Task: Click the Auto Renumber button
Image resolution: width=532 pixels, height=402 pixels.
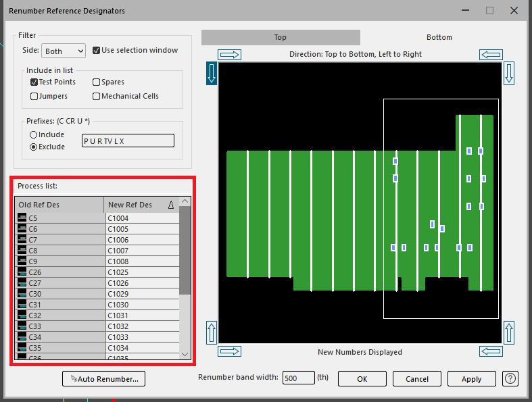Action: click(103, 379)
